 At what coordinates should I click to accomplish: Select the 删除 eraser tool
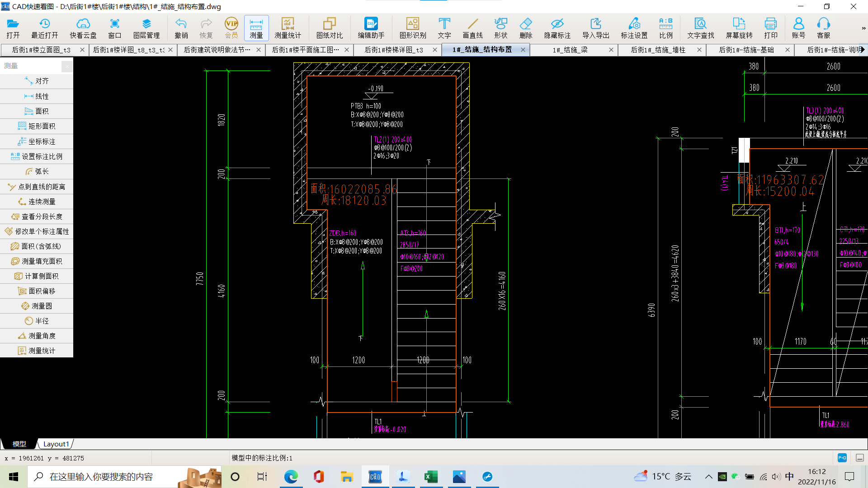(x=526, y=28)
